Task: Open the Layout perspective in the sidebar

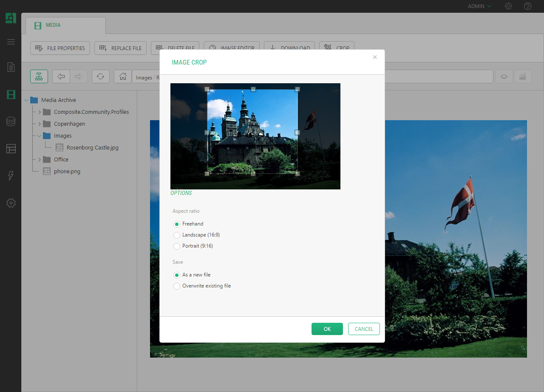Action: (11, 149)
